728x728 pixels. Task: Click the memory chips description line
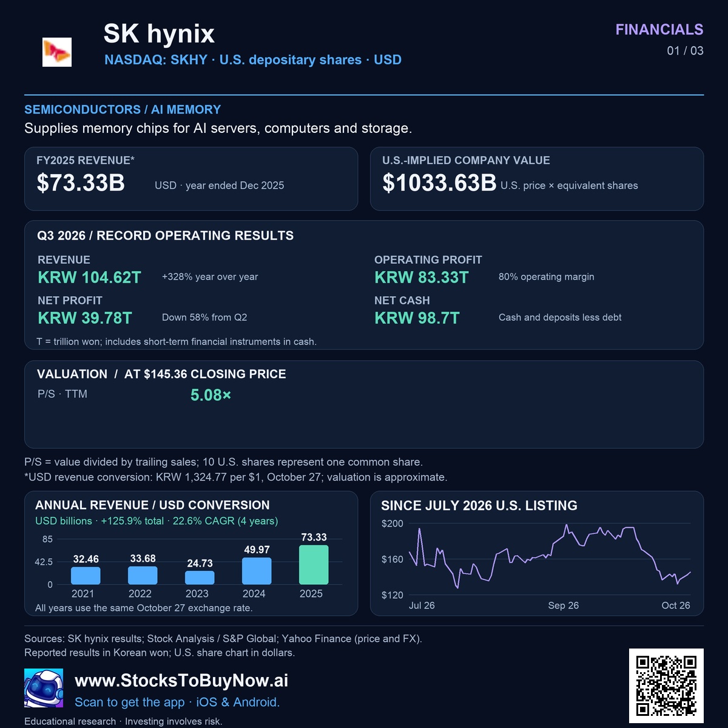[x=218, y=129]
